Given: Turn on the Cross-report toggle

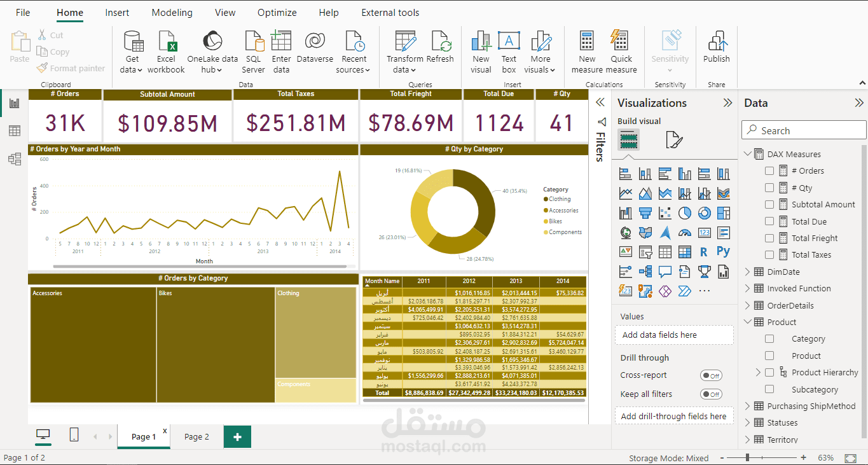Looking at the screenshot, I should 710,375.
